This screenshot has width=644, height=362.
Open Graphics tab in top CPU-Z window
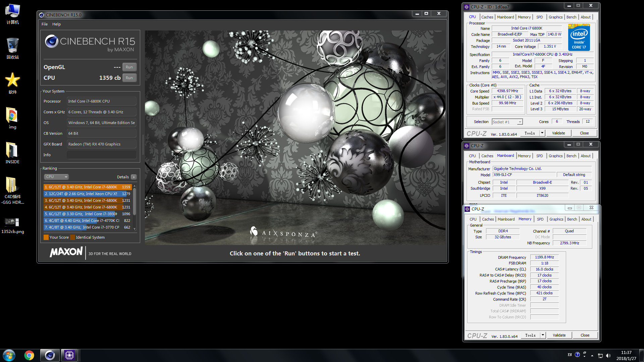[555, 17]
